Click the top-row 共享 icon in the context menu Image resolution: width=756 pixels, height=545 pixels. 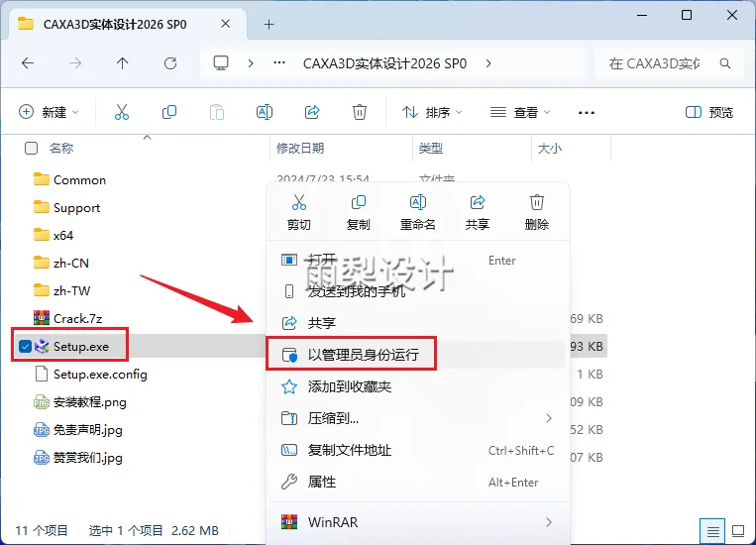(478, 212)
